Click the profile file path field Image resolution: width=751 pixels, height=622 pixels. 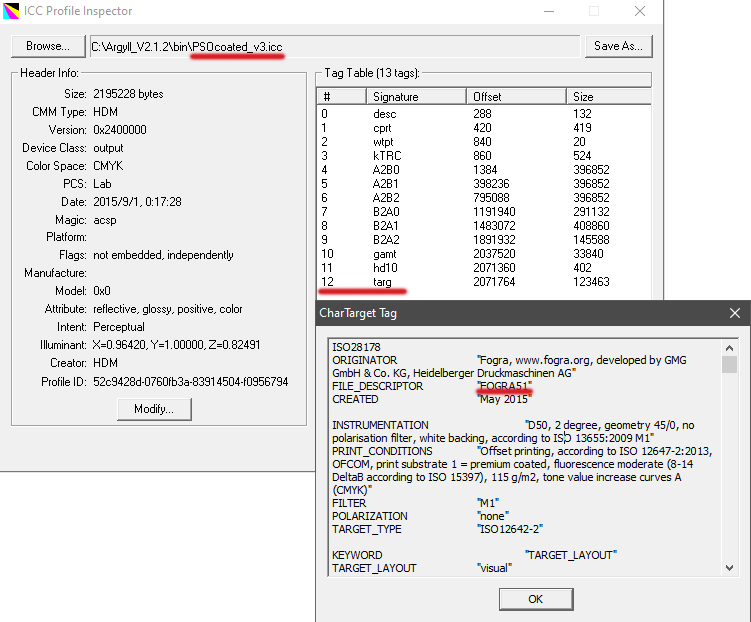coord(334,46)
